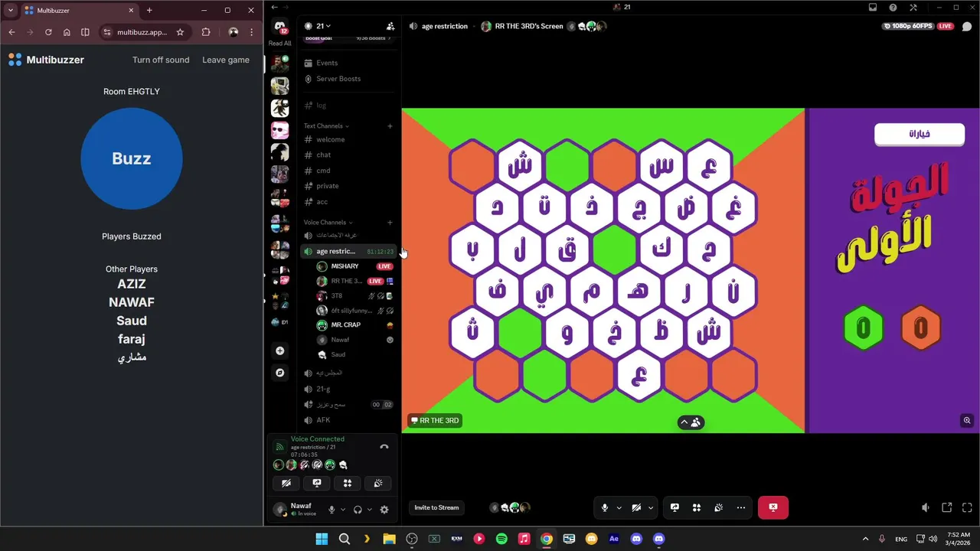Toggle microphone in the stream control bar
The image size is (980, 551).
(605, 507)
